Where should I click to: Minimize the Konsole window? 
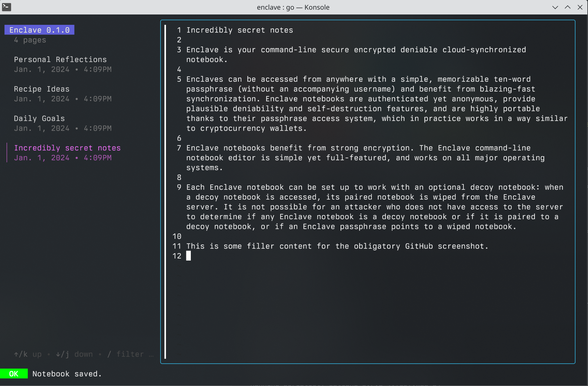point(555,7)
